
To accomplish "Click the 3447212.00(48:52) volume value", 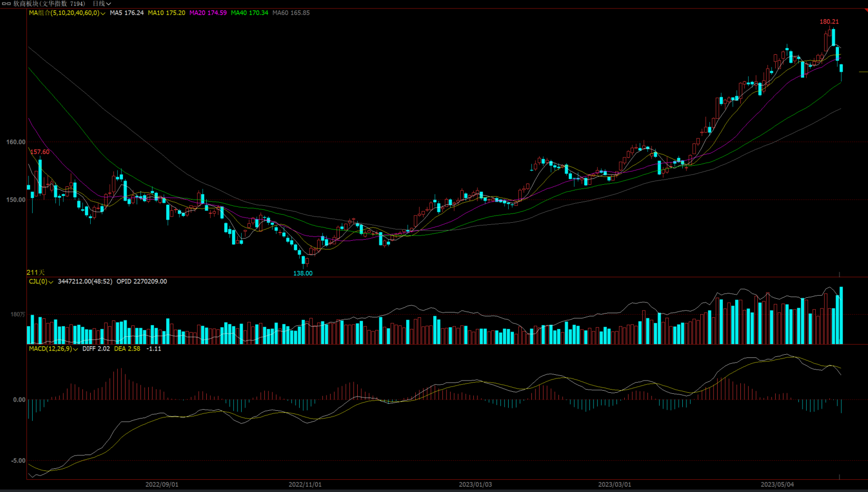I will tap(85, 281).
